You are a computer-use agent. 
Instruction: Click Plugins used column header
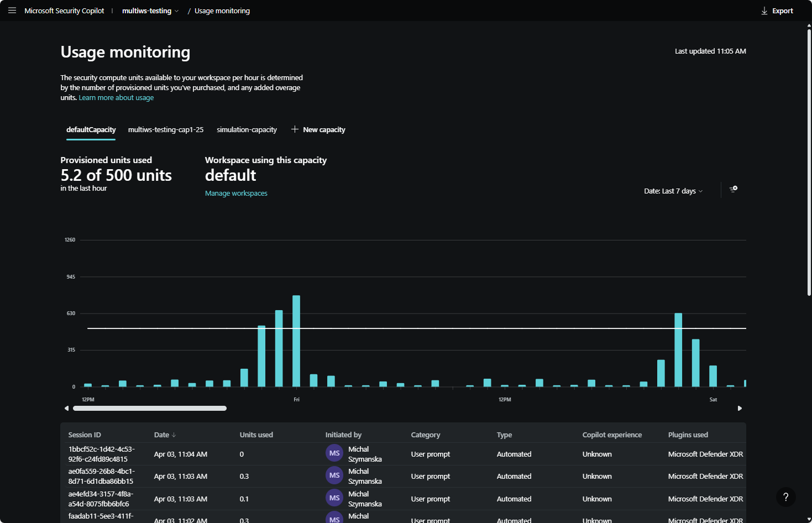pyautogui.click(x=688, y=435)
